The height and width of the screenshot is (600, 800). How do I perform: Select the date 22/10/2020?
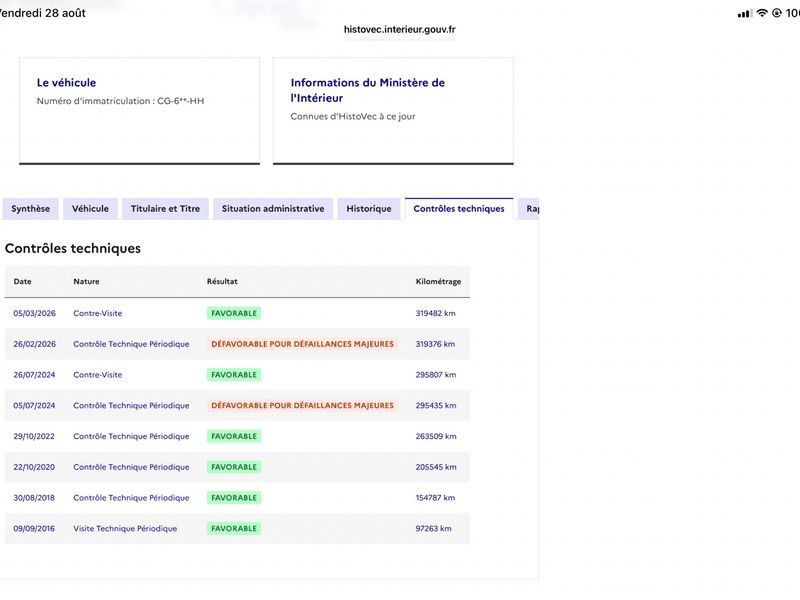34,467
